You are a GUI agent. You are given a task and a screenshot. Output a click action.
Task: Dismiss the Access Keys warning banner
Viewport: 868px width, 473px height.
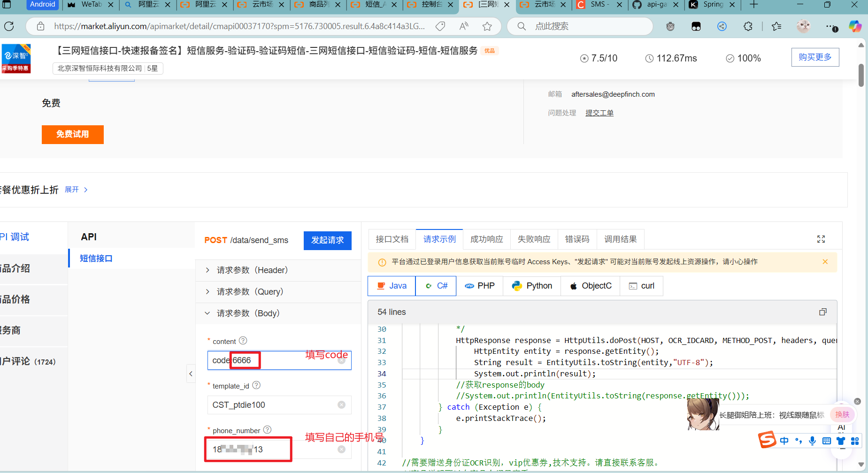pyautogui.click(x=825, y=262)
